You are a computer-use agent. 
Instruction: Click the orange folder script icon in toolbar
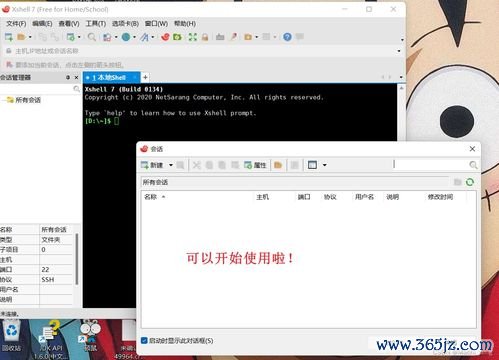(x=248, y=37)
